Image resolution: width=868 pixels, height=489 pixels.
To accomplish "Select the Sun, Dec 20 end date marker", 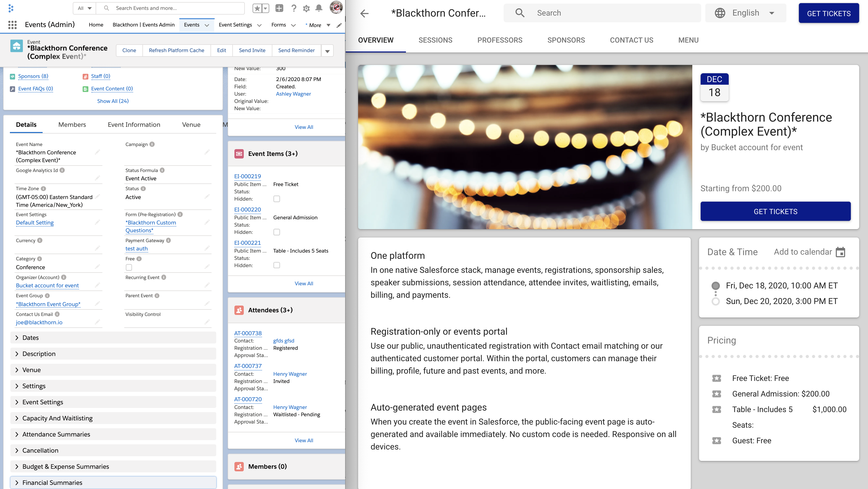I will pos(715,301).
